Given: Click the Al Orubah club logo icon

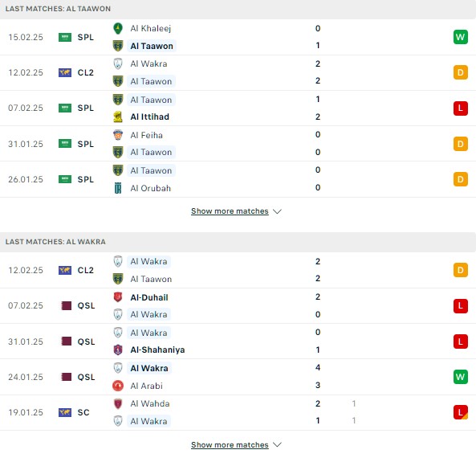Looking at the screenshot, I should [118, 188].
